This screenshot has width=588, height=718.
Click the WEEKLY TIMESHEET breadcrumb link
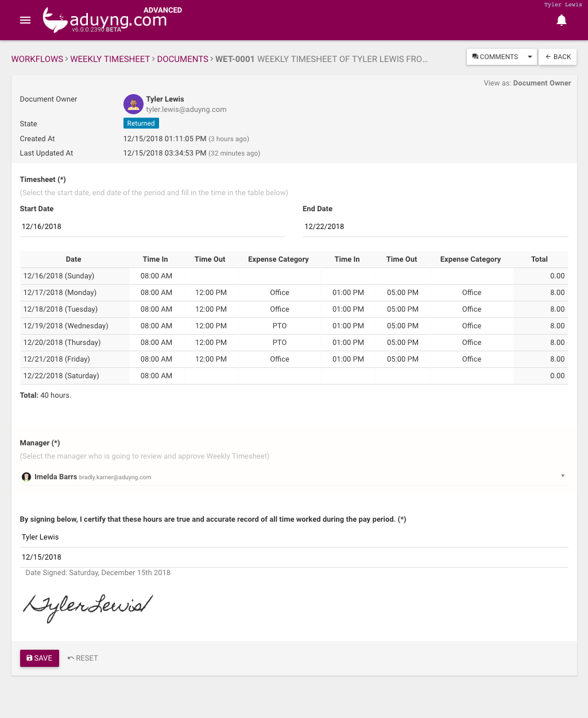click(x=110, y=59)
